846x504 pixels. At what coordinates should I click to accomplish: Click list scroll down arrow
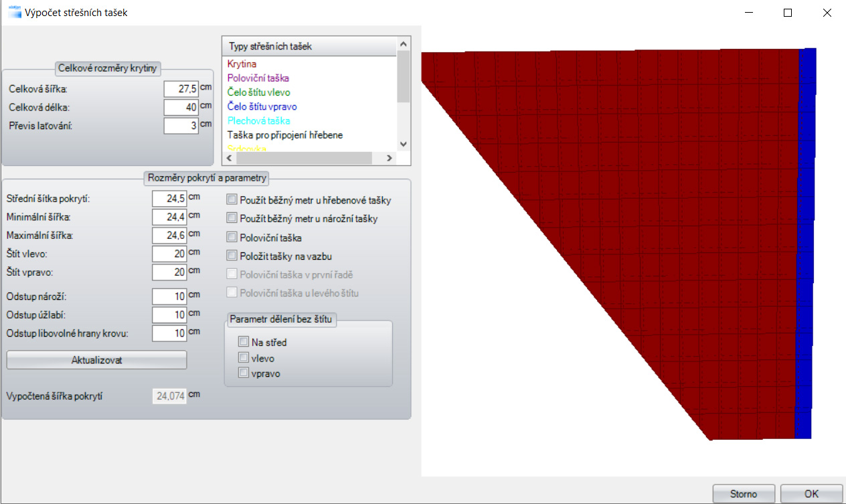click(x=403, y=145)
